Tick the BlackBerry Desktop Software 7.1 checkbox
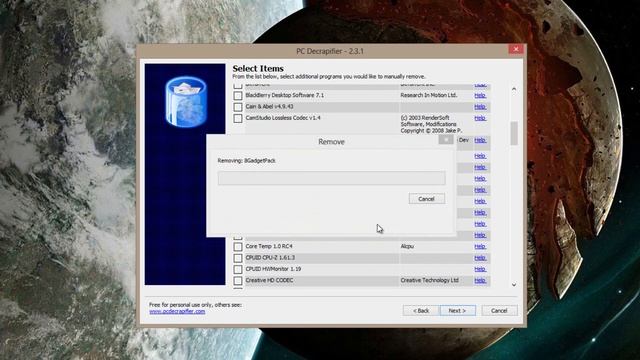The width and height of the screenshot is (640, 360). [238, 96]
